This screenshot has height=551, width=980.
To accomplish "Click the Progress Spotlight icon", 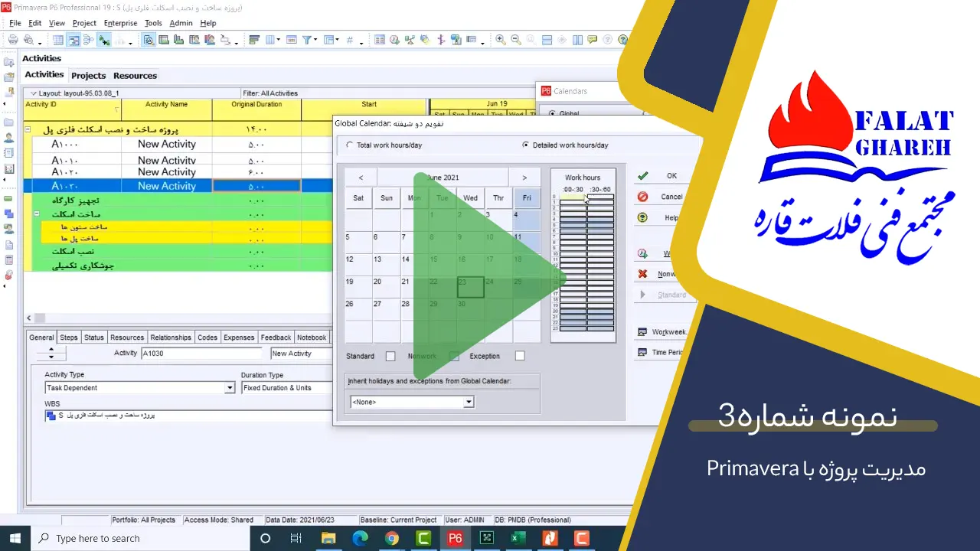I will [424, 40].
